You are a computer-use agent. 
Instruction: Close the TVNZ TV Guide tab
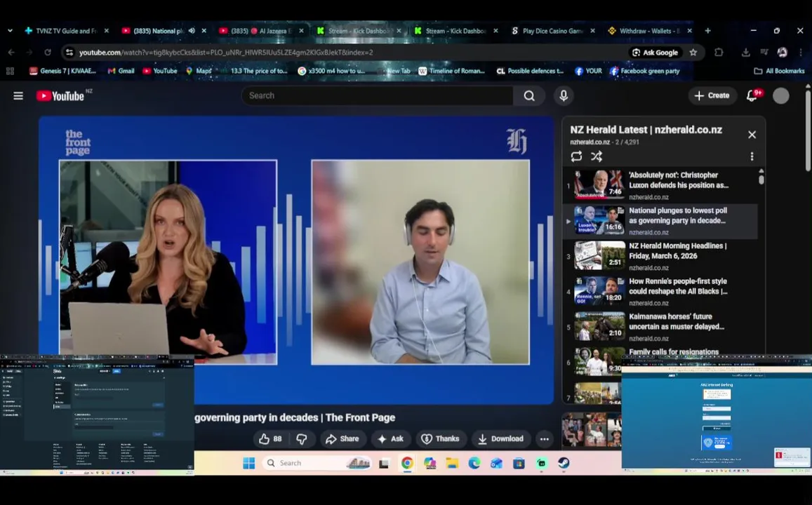[x=107, y=31]
